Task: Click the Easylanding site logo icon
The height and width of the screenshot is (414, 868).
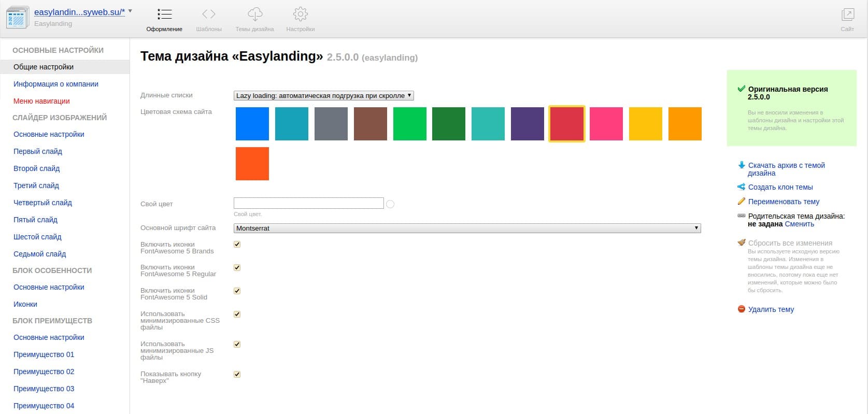Action: [x=18, y=17]
